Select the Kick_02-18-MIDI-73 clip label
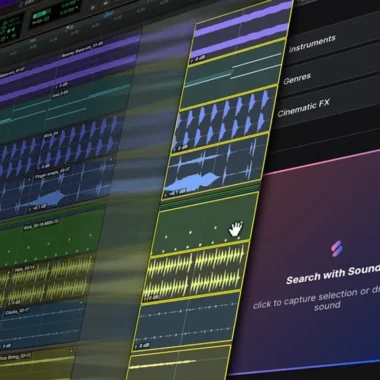 pos(41,225)
